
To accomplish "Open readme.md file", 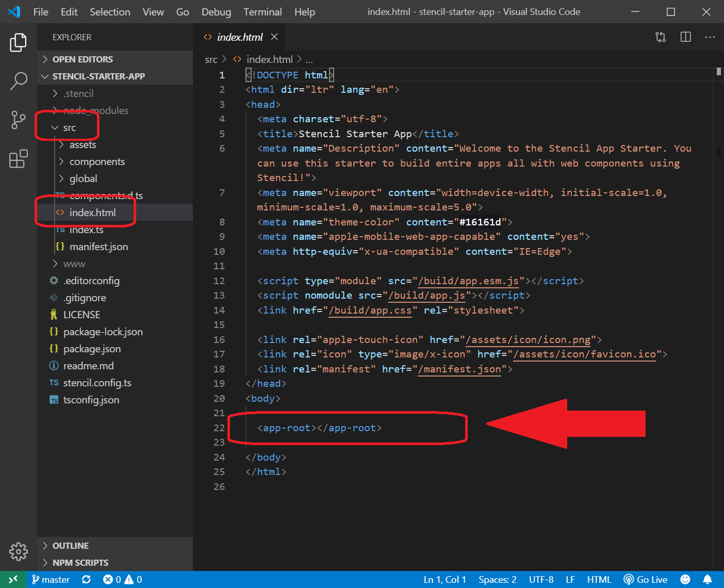I will (x=115, y=366).
